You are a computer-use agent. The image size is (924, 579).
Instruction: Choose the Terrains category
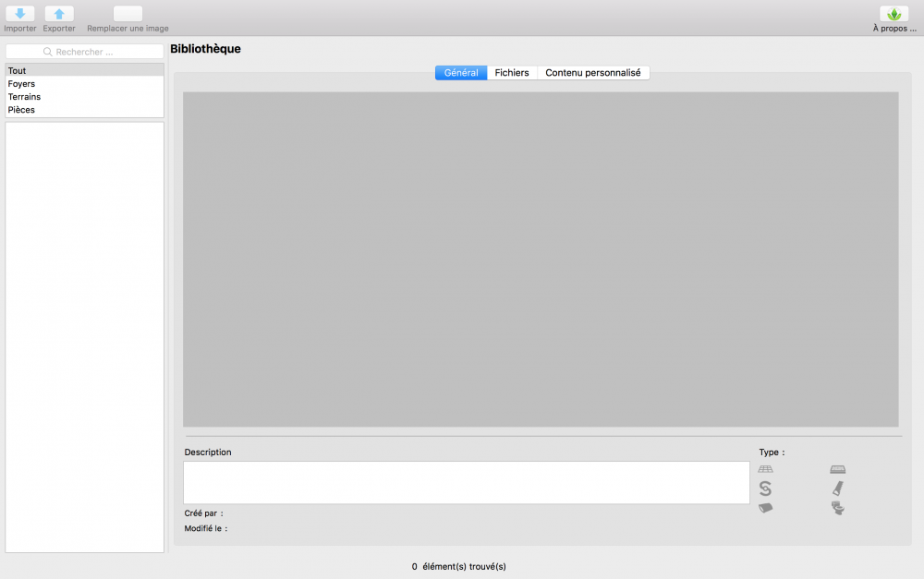click(84, 97)
